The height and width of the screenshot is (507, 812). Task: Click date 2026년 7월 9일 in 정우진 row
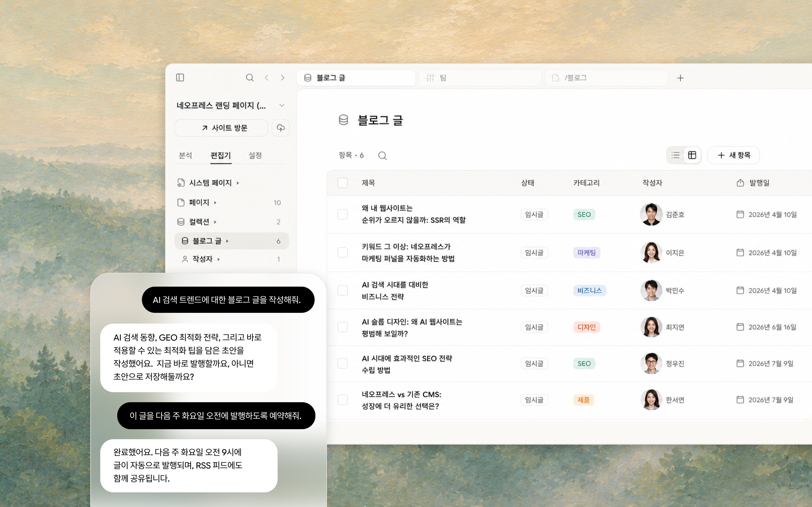point(771,363)
